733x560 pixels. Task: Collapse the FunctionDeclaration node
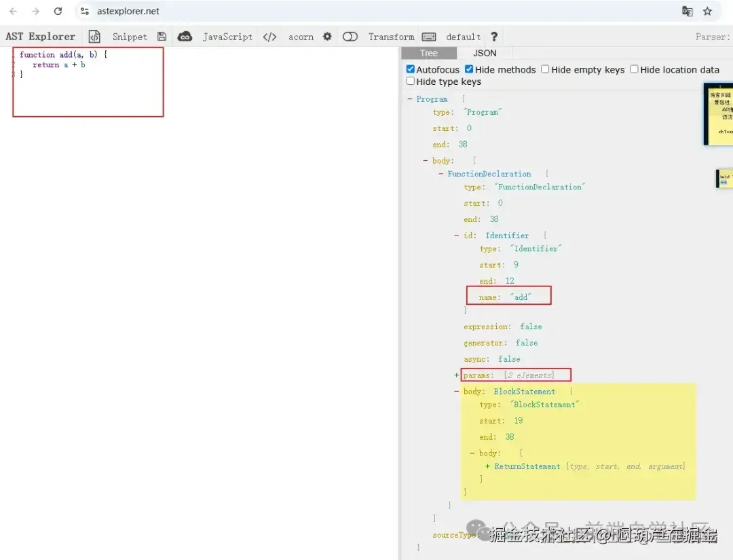(x=441, y=173)
